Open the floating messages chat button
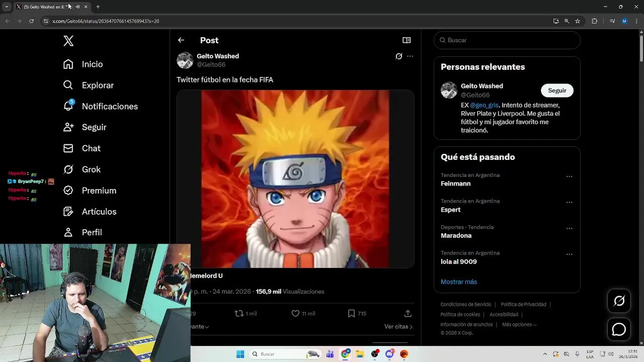 coord(619,329)
